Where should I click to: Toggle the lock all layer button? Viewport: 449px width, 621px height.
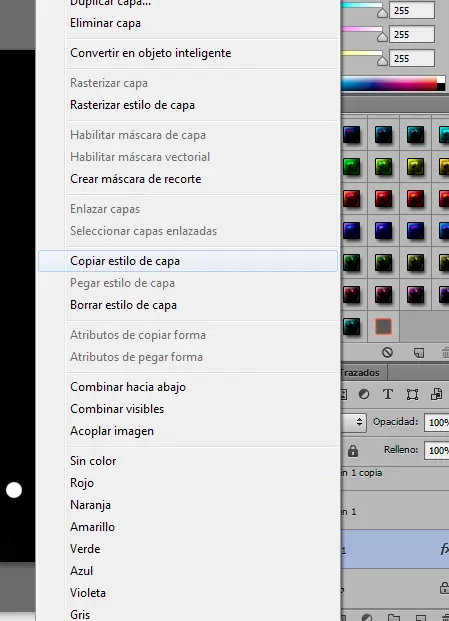click(x=353, y=451)
